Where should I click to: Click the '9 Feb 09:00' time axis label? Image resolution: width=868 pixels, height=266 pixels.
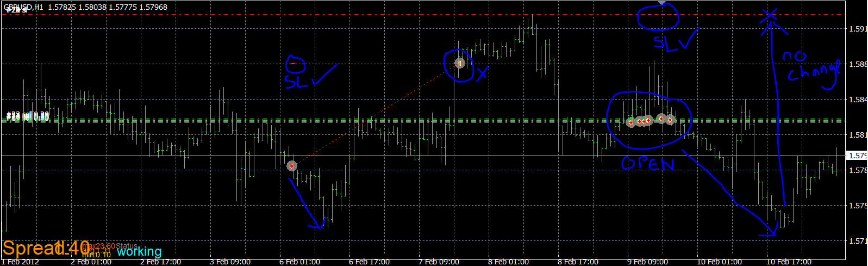coord(648,262)
